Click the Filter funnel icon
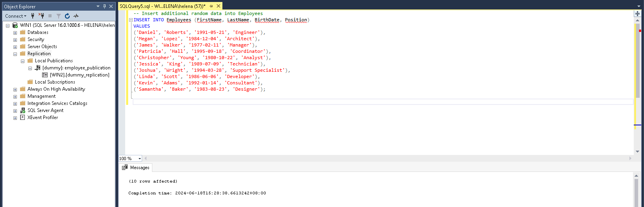This screenshot has height=207, width=644. [x=59, y=16]
